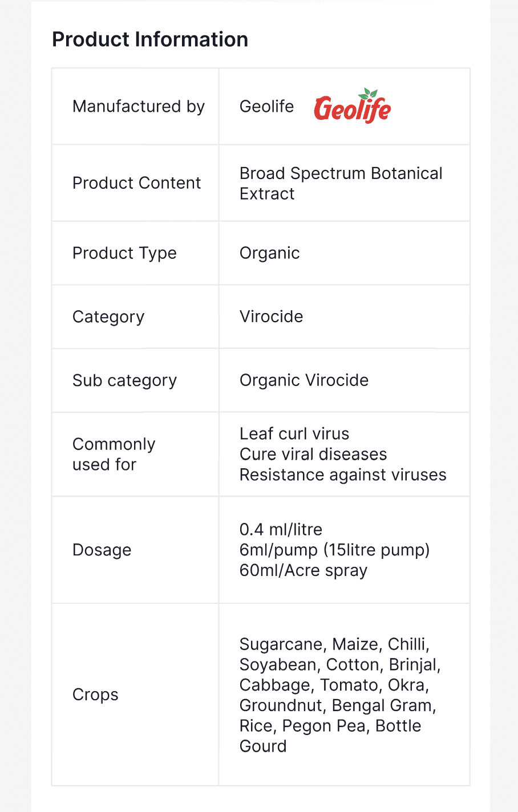The width and height of the screenshot is (518, 812).
Task: Click the Virocide value beside Category
Action: pyautogui.click(x=271, y=317)
